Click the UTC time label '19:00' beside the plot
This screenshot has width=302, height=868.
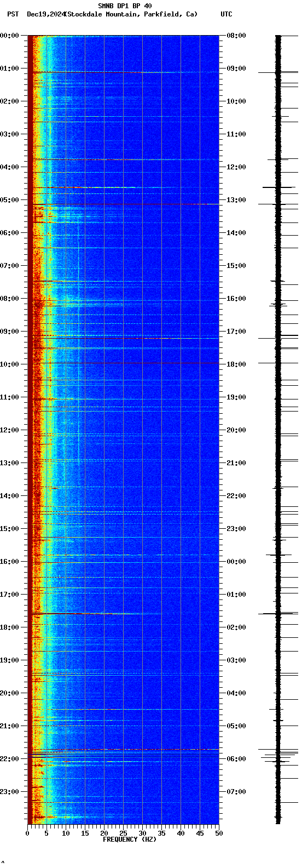236,397
